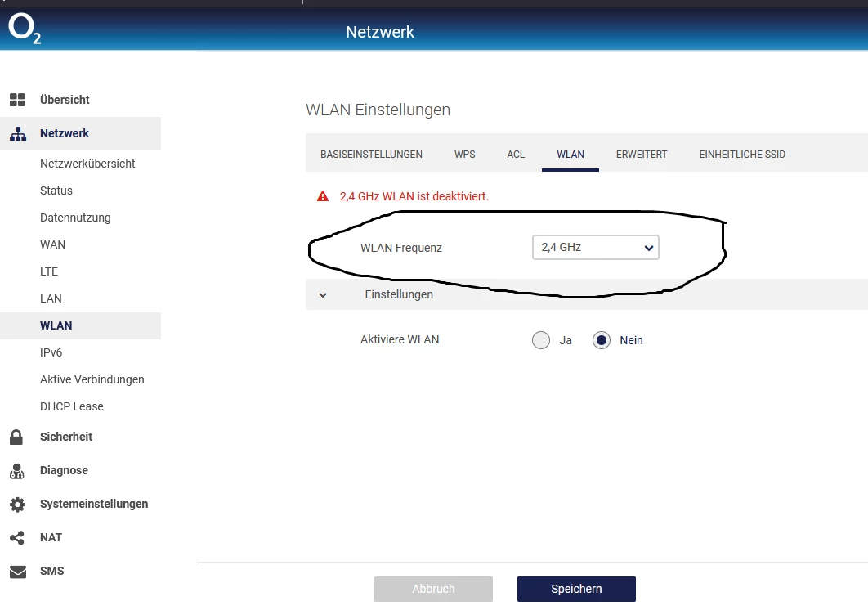Select the WLAN tab
868x610 pixels.
pos(570,155)
